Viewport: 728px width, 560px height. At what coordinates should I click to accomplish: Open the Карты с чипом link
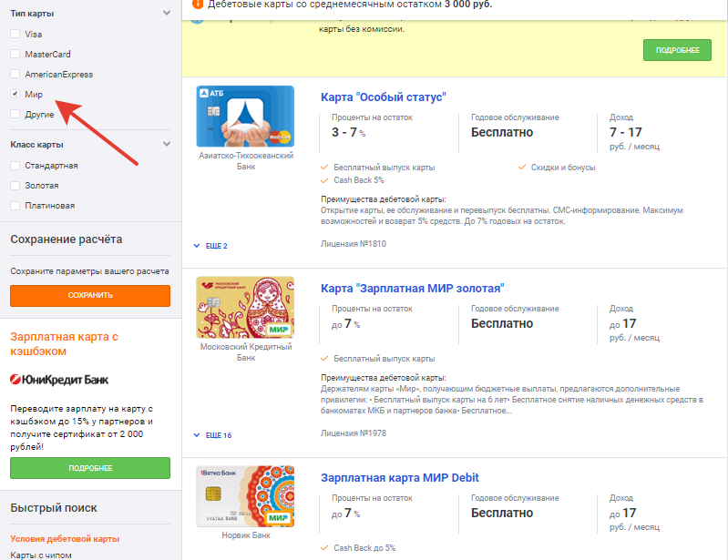coord(41,555)
